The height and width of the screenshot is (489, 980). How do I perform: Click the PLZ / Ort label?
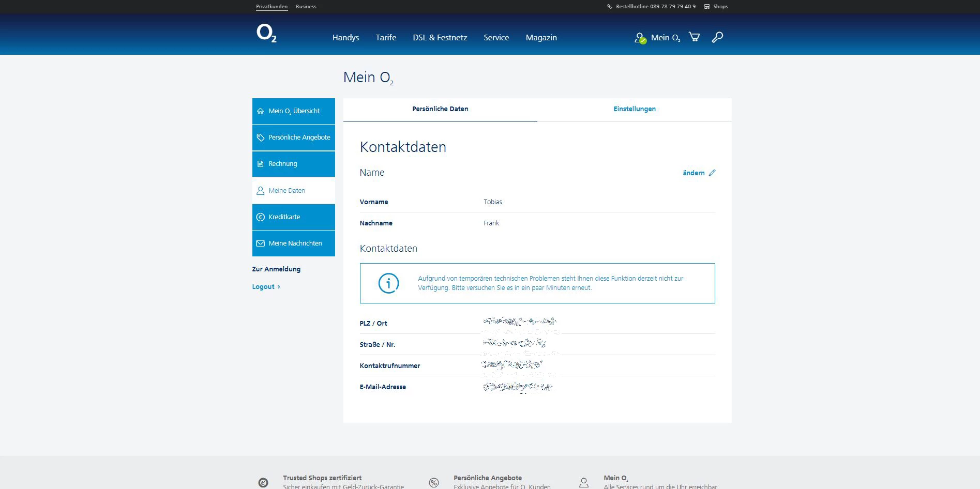click(x=373, y=324)
